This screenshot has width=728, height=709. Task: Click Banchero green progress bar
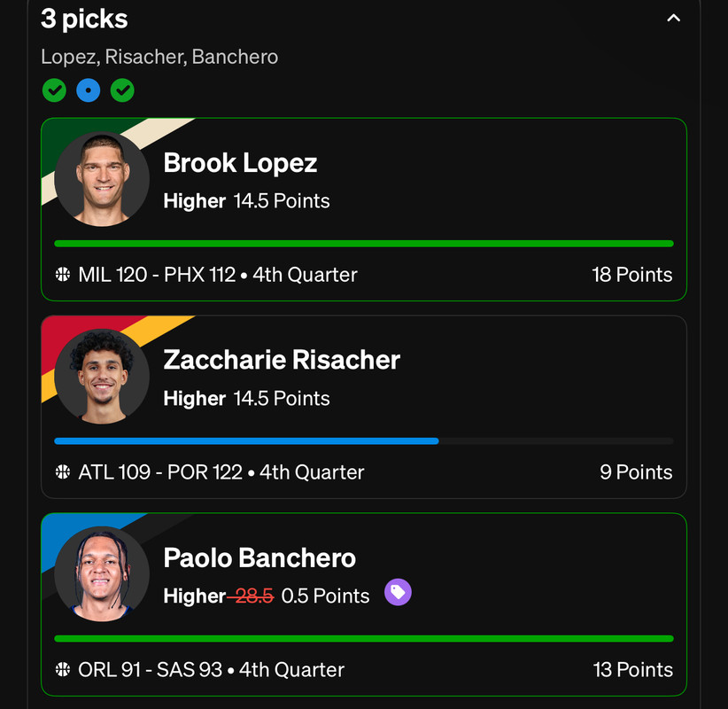pyautogui.click(x=364, y=638)
